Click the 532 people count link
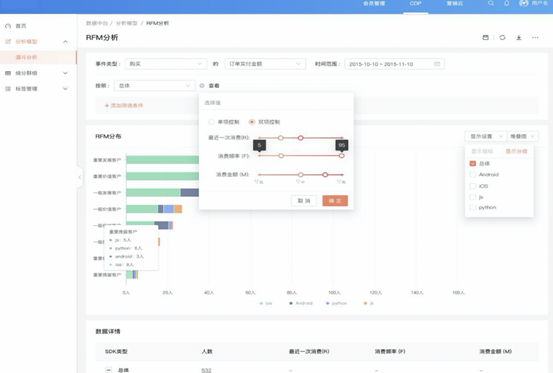This screenshot has height=373, width=553. 206,370
